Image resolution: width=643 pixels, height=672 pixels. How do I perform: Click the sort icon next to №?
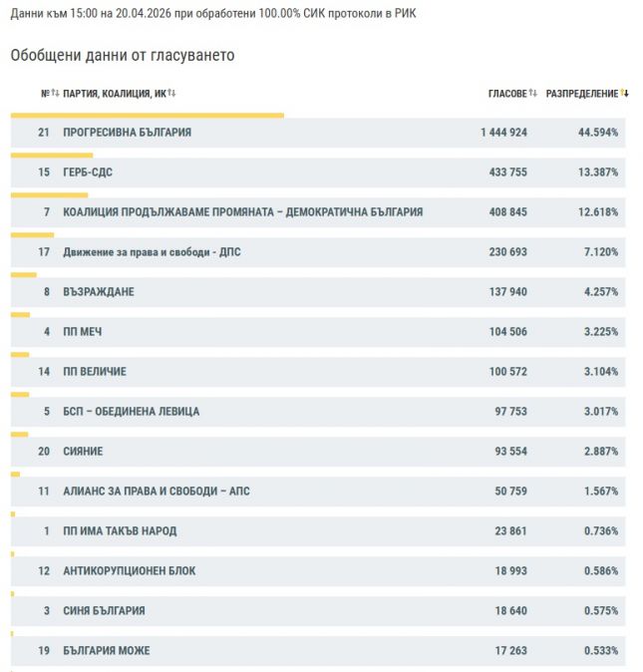(x=55, y=94)
